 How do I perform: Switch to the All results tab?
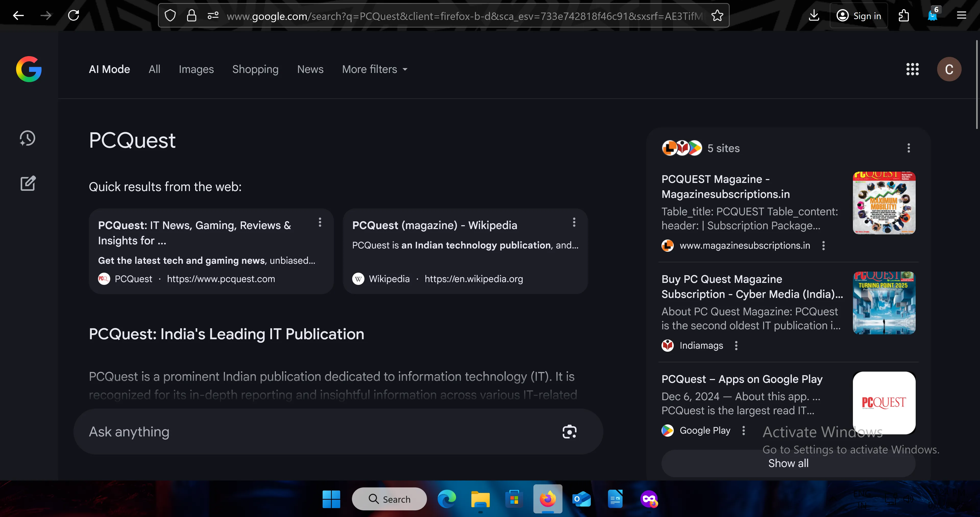pos(154,69)
